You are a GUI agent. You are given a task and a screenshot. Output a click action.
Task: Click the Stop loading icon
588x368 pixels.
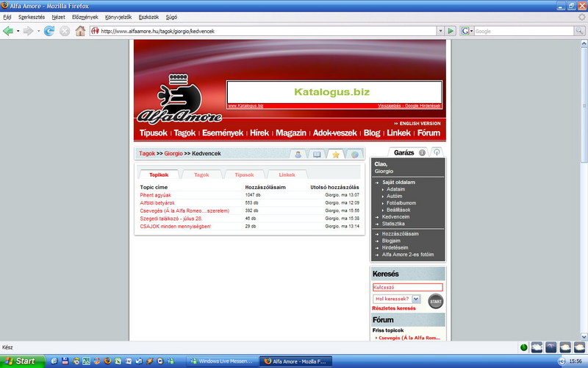coord(65,31)
